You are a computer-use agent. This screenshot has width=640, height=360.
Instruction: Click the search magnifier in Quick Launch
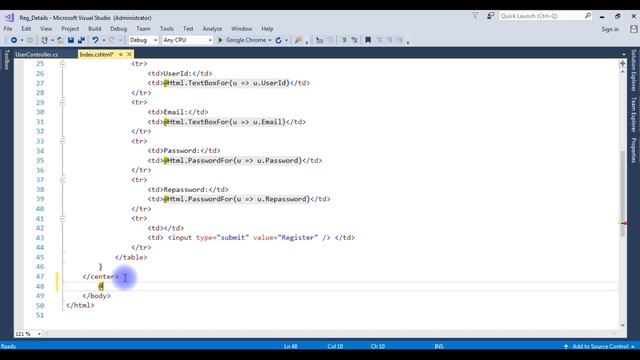click(x=588, y=16)
